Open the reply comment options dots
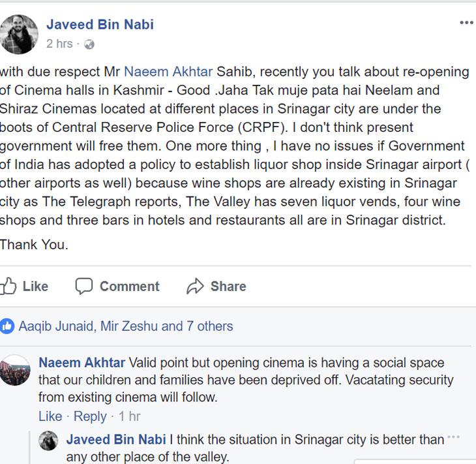Image resolution: width=476 pixels, height=464 pixels. coord(454,437)
